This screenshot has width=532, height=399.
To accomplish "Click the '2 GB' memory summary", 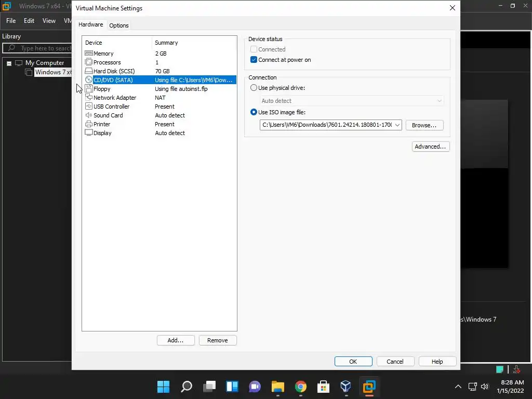I will click(x=161, y=54).
